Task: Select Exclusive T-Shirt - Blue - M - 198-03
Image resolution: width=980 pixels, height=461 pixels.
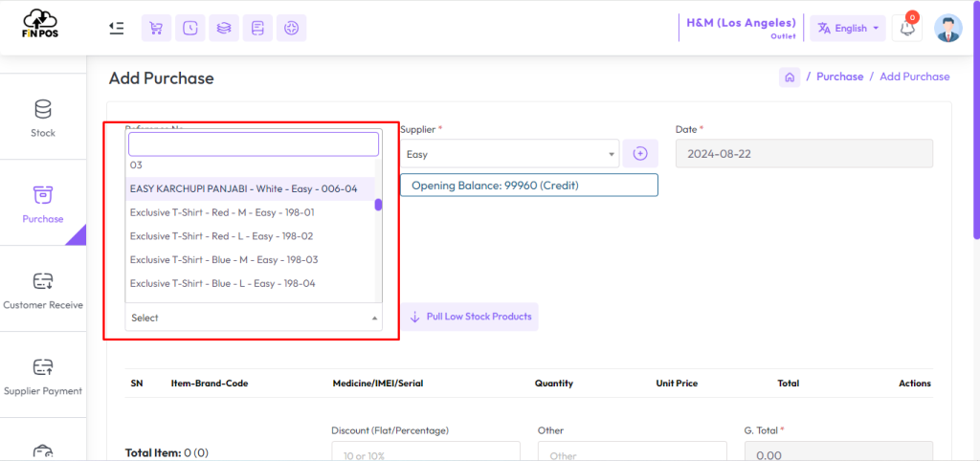Action: pos(250,260)
